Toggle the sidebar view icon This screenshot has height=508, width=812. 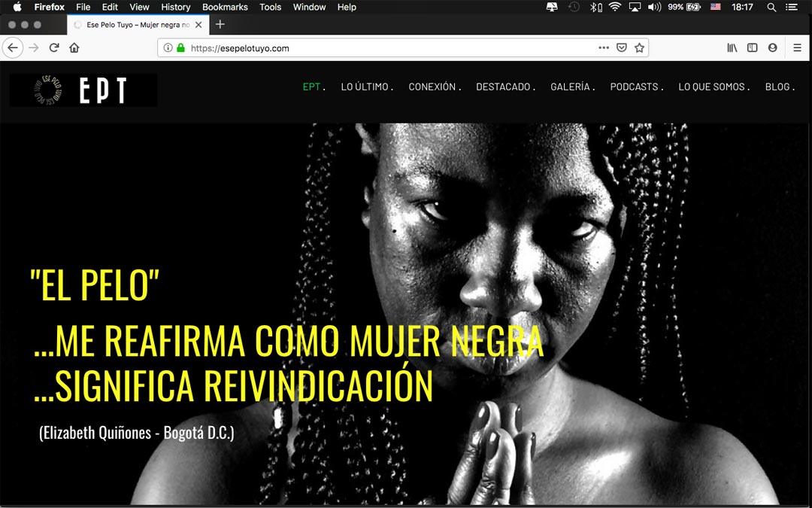(752, 47)
